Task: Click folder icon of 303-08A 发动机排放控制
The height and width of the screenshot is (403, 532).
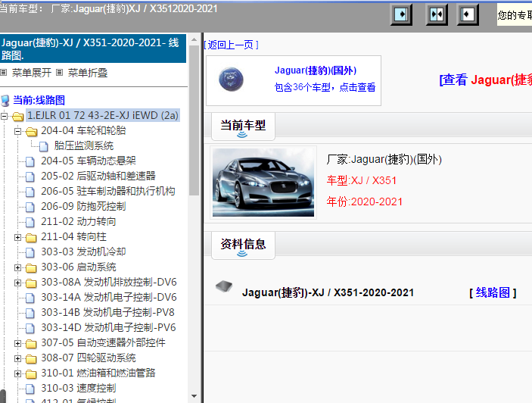Action: coord(31,283)
